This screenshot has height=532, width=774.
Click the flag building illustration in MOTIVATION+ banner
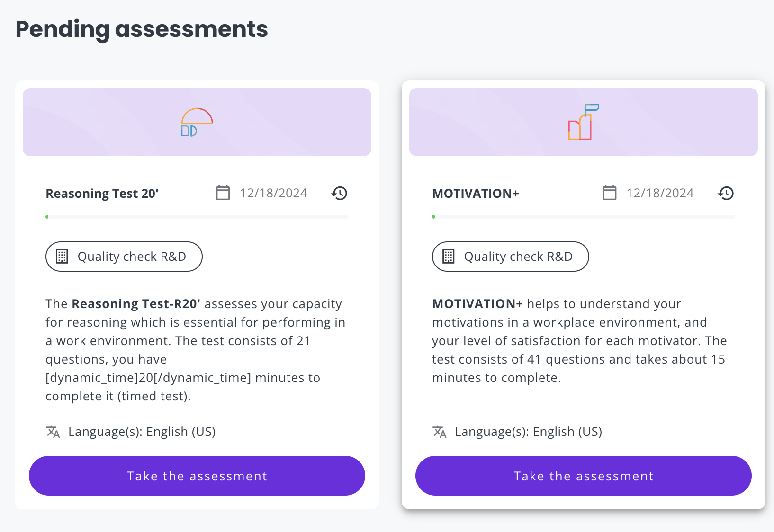click(584, 122)
